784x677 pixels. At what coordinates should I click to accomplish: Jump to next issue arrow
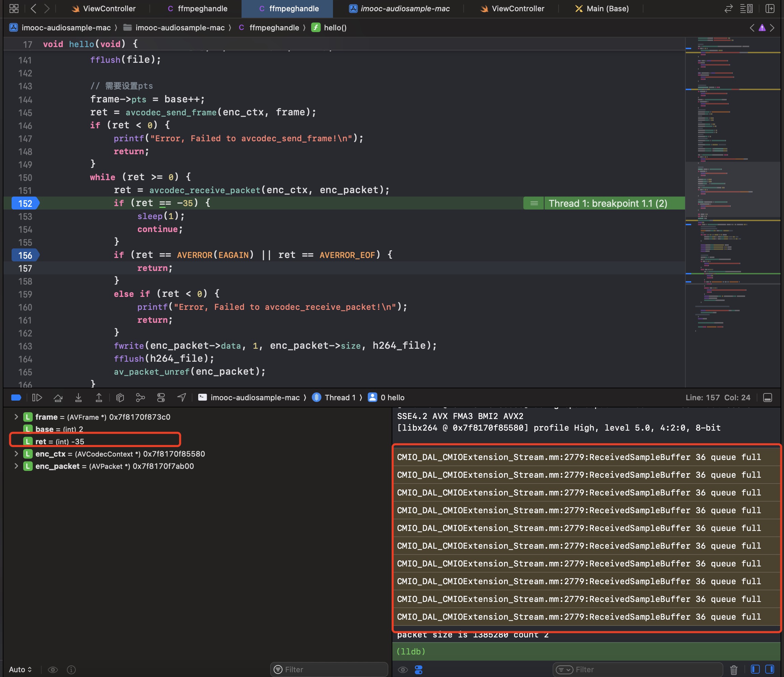[772, 28]
